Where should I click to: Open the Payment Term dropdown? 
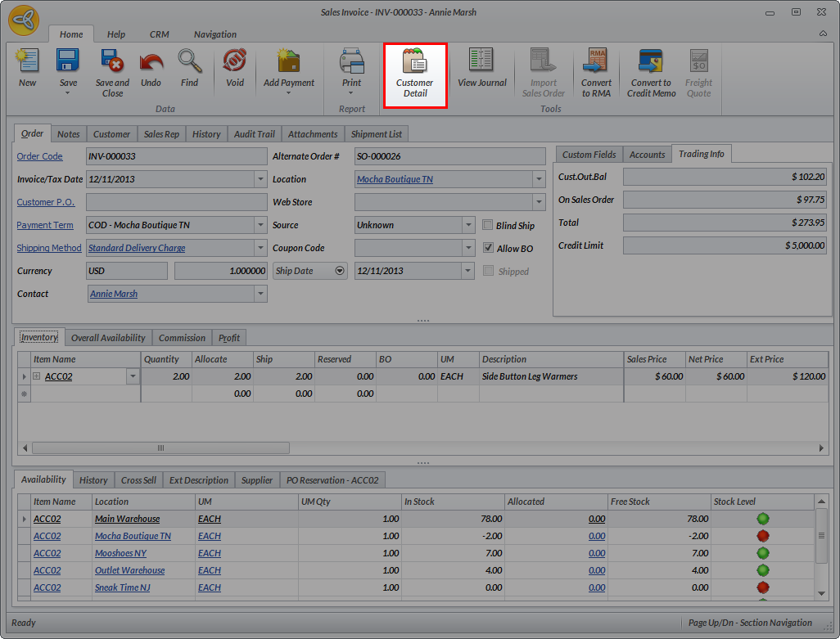(x=260, y=225)
